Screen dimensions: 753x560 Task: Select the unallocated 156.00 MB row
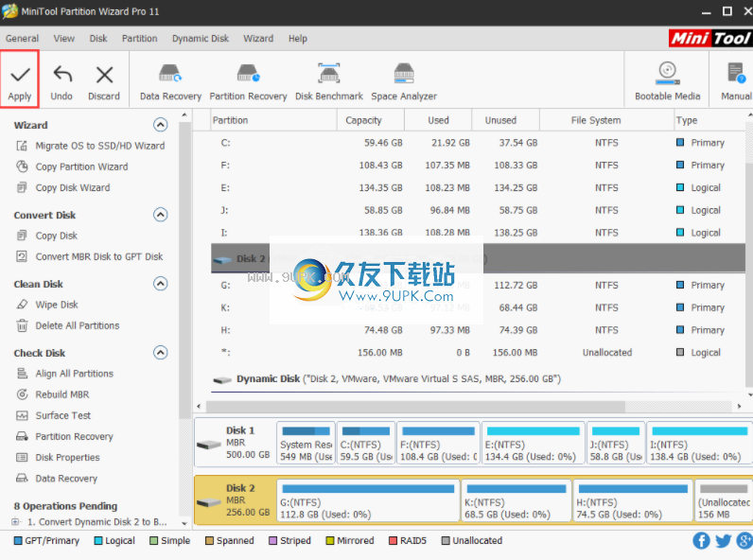tap(479, 353)
